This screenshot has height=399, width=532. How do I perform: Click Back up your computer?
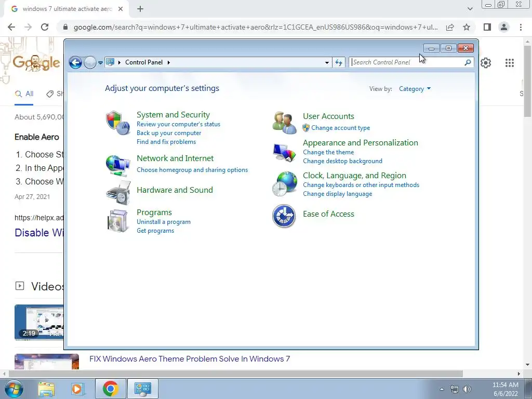pos(169,133)
